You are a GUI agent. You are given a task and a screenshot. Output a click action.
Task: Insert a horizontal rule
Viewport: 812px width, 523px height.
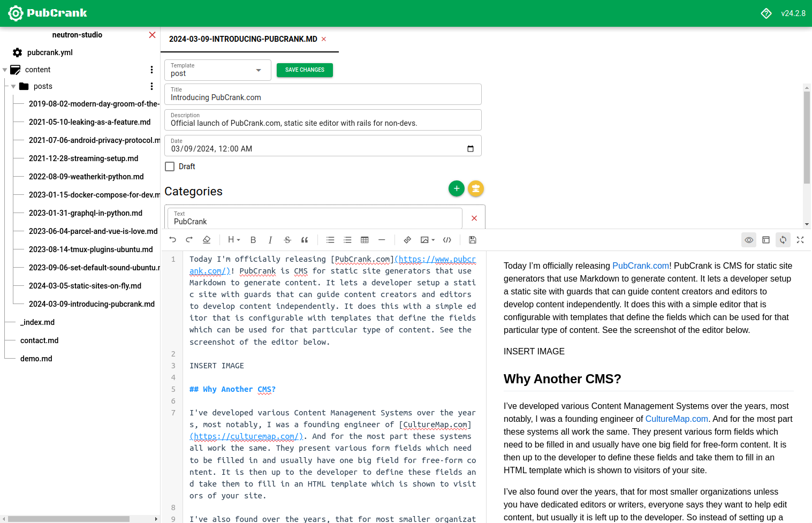click(x=382, y=240)
